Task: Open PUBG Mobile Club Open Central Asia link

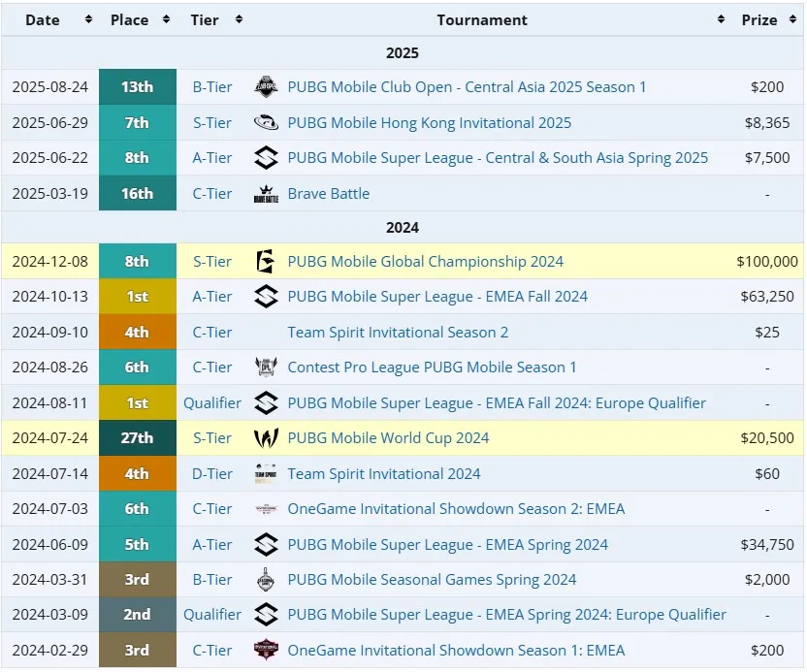Action: pos(467,87)
